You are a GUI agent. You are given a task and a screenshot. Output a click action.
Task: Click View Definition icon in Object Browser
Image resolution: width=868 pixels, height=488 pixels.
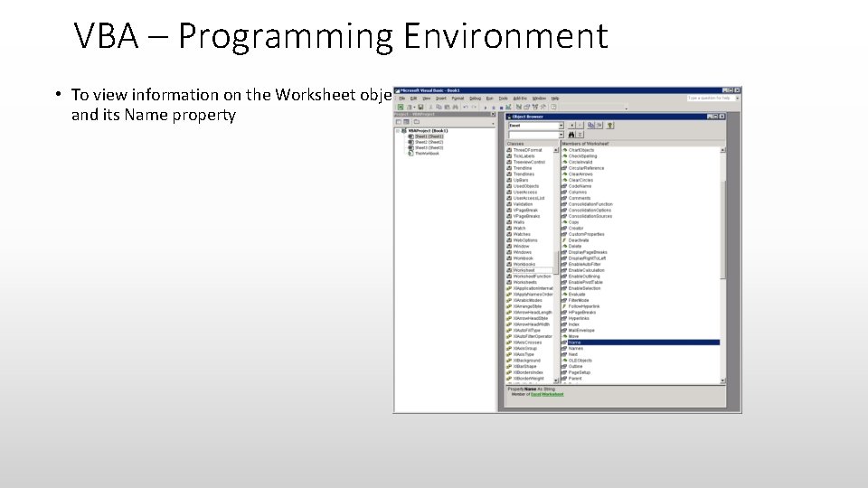pyautogui.click(x=599, y=126)
